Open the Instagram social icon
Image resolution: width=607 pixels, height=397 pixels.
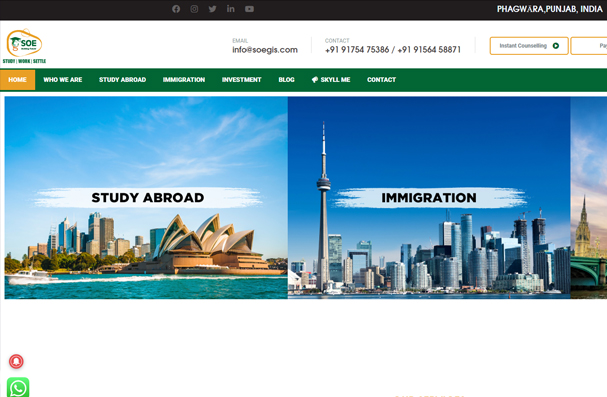coord(194,9)
